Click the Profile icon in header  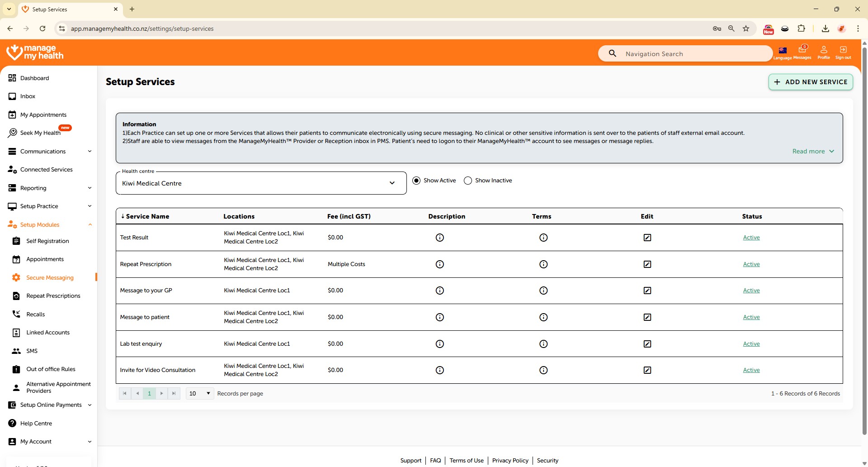[823, 52]
